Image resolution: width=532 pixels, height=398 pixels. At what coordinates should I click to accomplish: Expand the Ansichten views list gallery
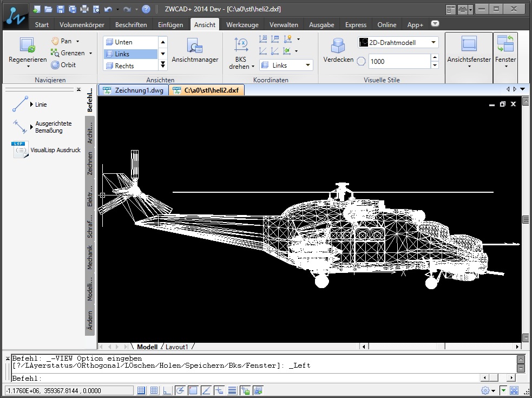click(x=163, y=65)
